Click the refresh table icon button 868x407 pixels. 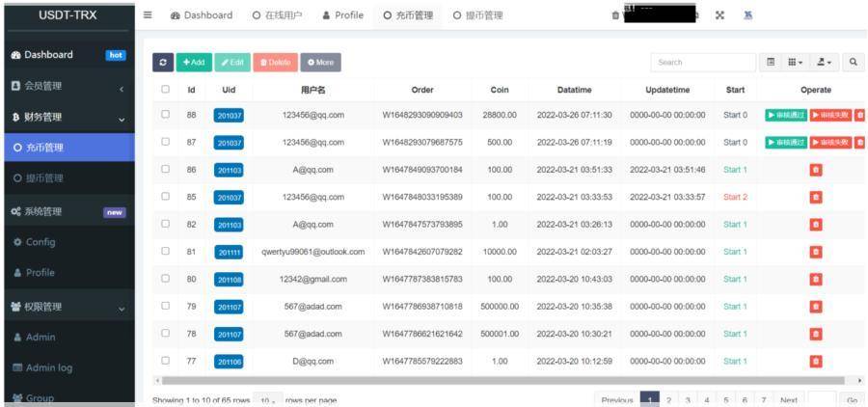[164, 62]
